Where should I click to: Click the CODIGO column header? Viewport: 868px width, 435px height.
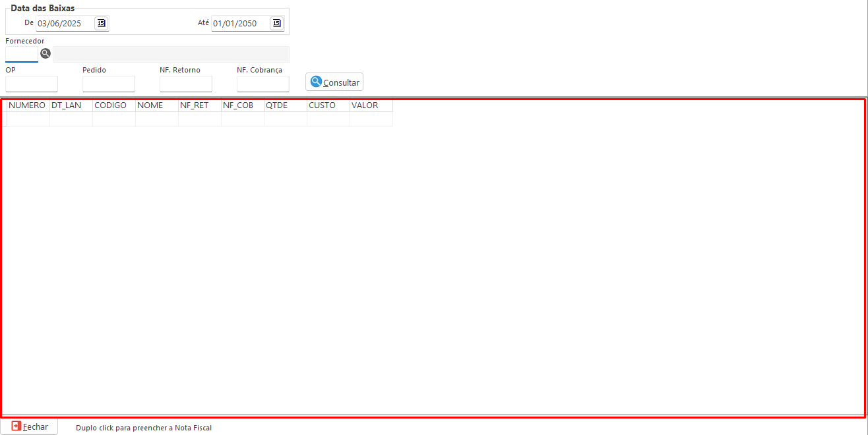pyautogui.click(x=113, y=105)
